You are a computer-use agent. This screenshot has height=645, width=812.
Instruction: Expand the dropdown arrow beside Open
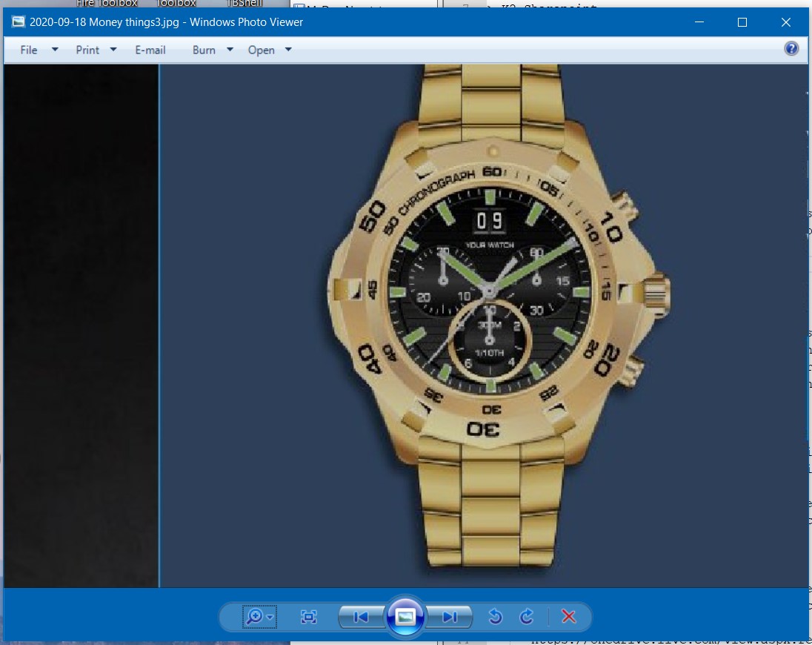click(x=288, y=50)
